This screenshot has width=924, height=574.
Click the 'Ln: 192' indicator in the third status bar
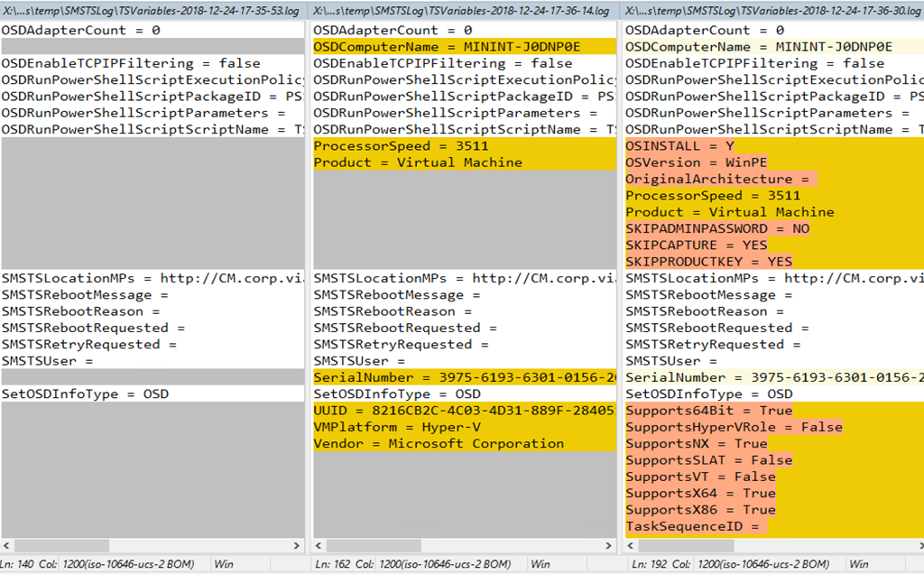643,563
